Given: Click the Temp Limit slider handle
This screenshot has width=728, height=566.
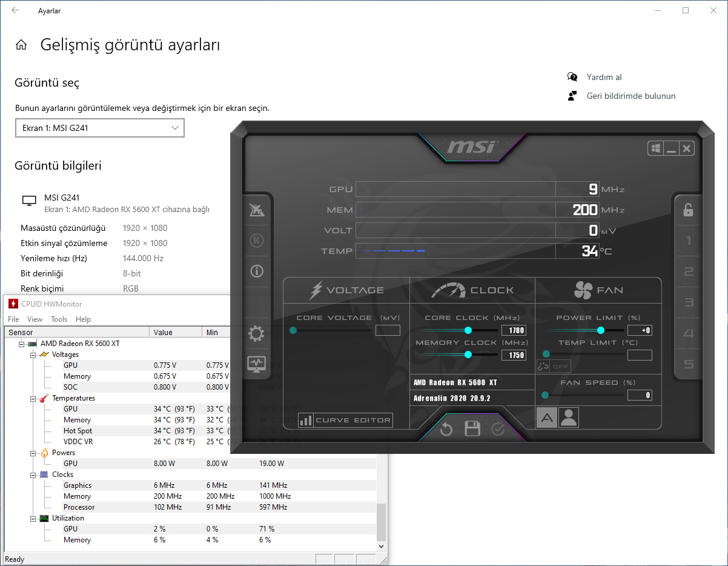Looking at the screenshot, I should click(546, 354).
